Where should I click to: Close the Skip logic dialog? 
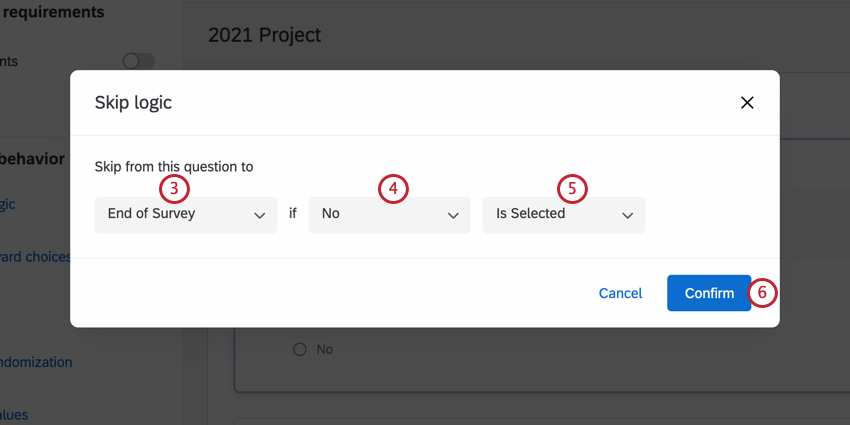point(746,102)
